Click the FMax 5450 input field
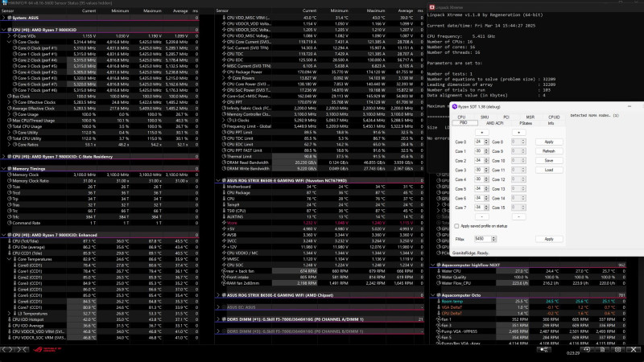 coord(482,239)
